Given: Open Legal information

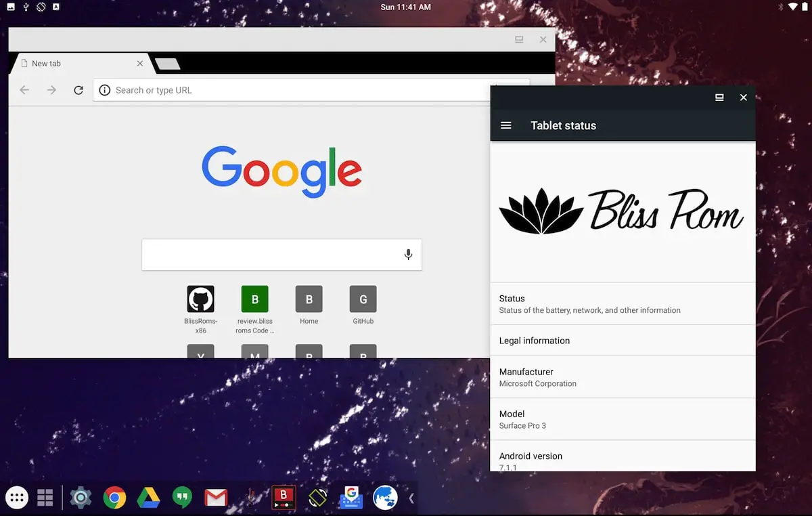Looking at the screenshot, I should 623,341.
